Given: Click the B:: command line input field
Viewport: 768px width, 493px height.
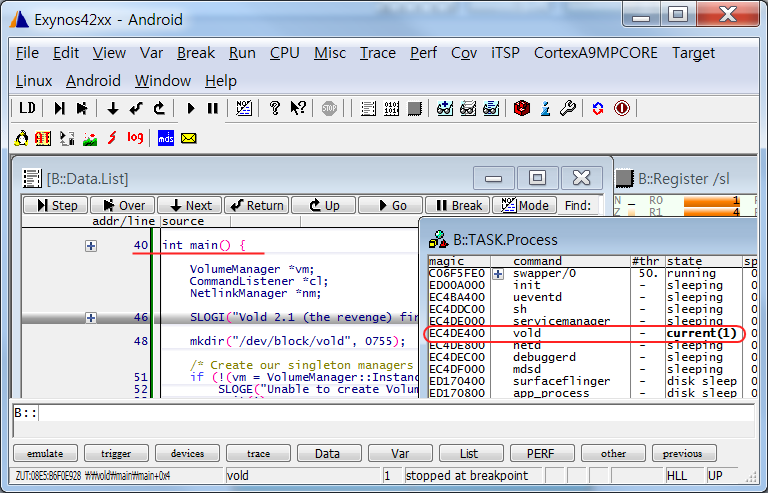Looking at the screenshot, I should [x=390, y=413].
